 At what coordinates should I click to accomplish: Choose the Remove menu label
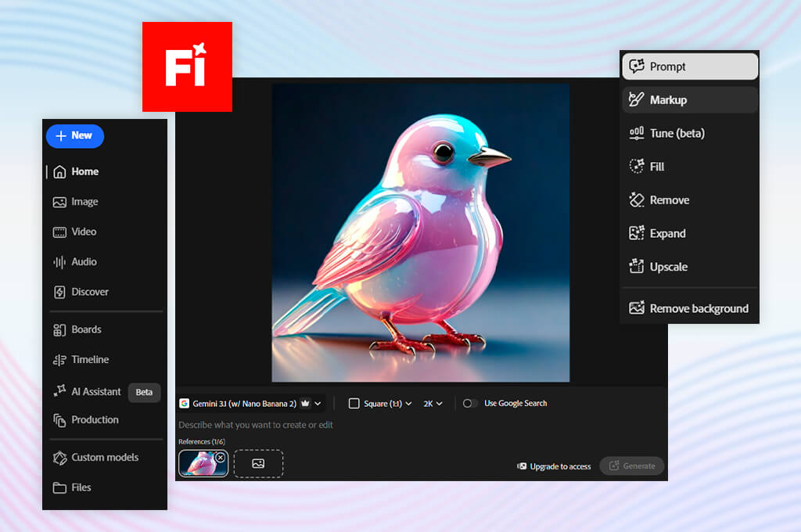670,199
